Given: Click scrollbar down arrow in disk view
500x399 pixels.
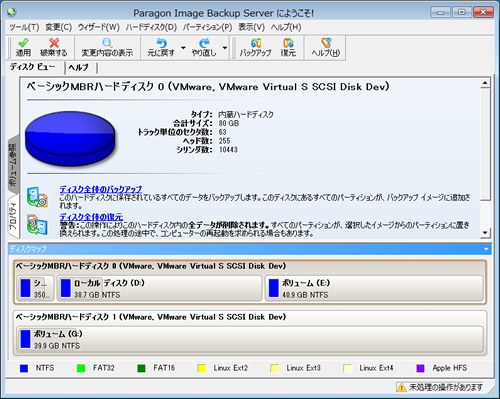Looking at the screenshot, I should [485, 232].
